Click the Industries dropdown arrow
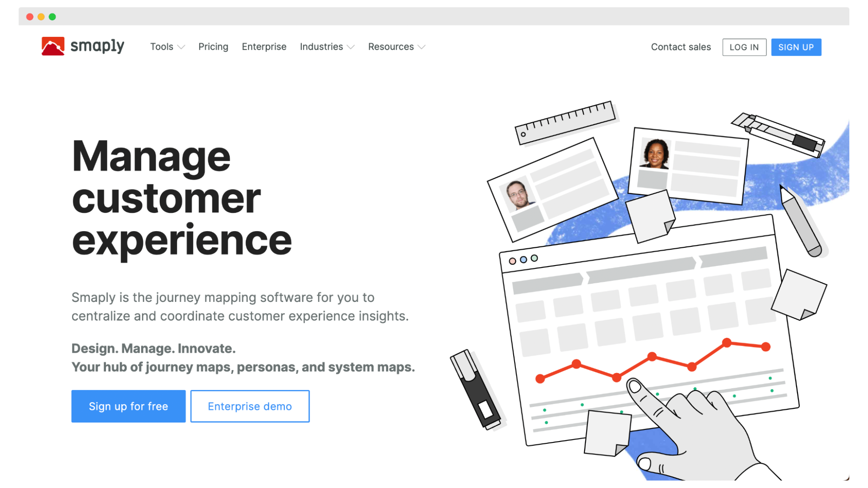Screen dimensions: 868x488 pos(352,47)
